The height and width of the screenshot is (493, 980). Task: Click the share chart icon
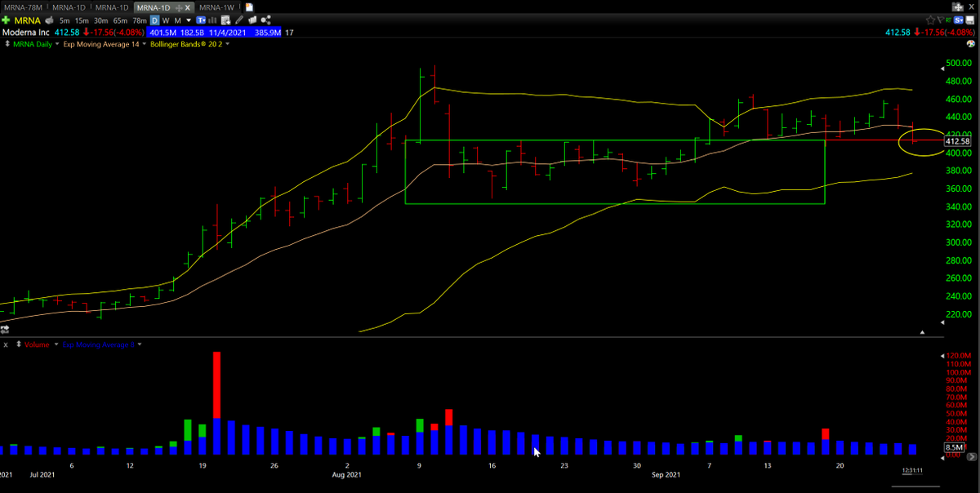265,20
